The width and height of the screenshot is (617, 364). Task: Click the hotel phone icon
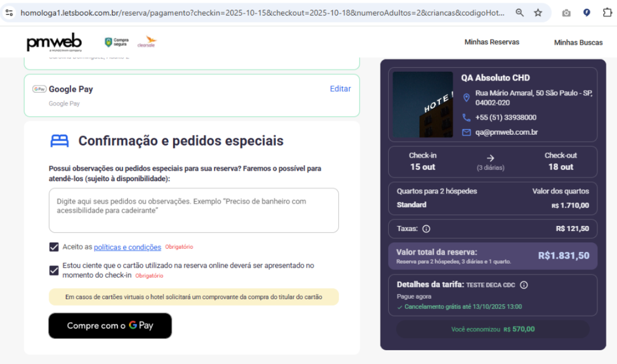pyautogui.click(x=466, y=118)
